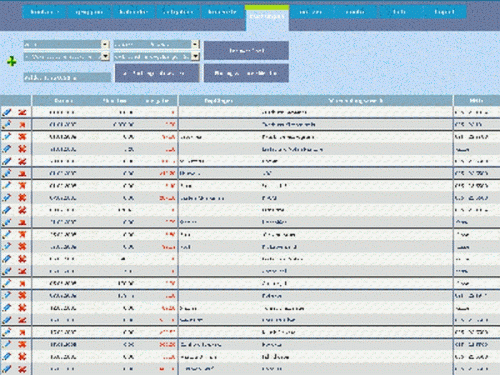Image resolution: width=500 pixels, height=375 pixels.
Task: Click the pencil icon in seventh row
Action: [7, 186]
